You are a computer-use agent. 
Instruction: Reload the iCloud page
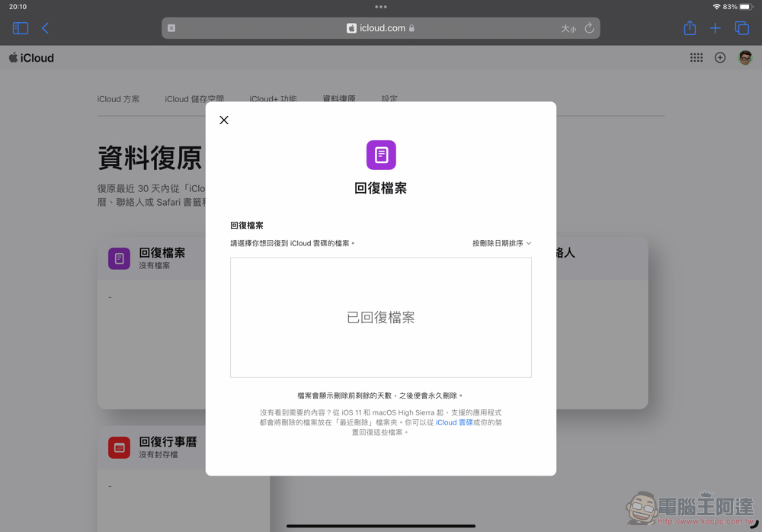coord(589,28)
